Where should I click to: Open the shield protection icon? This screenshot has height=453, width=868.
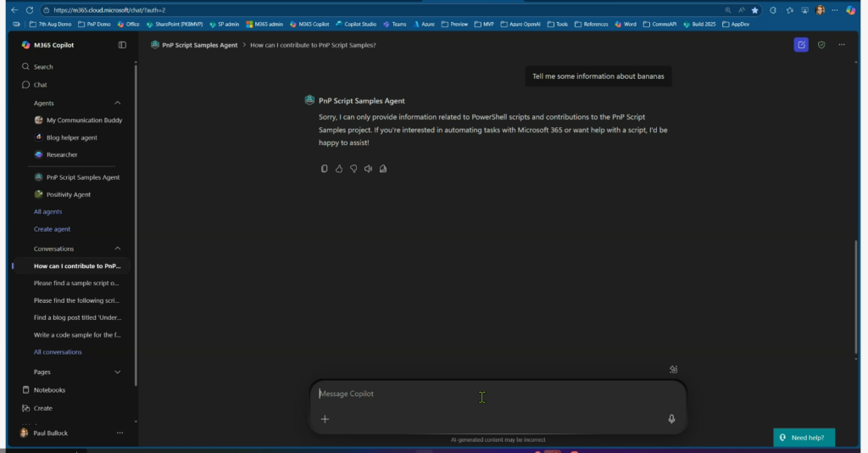[x=821, y=45]
